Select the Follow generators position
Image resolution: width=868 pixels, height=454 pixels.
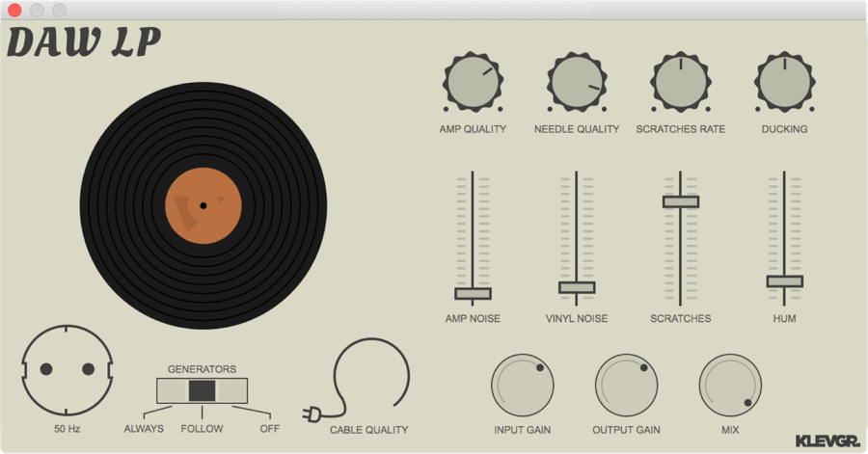coord(202,390)
